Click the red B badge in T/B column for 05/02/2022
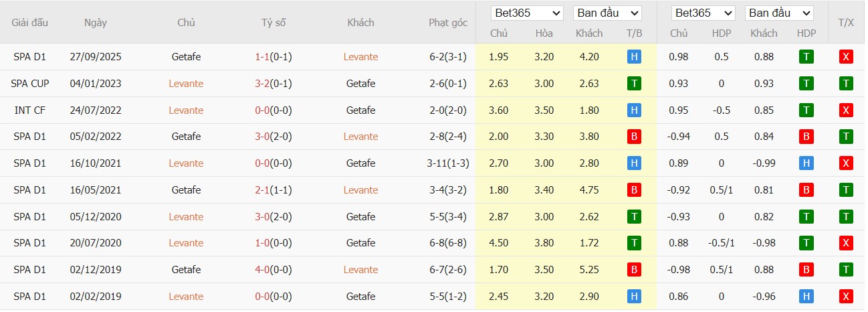This screenshot has width=868, height=312. point(634,137)
